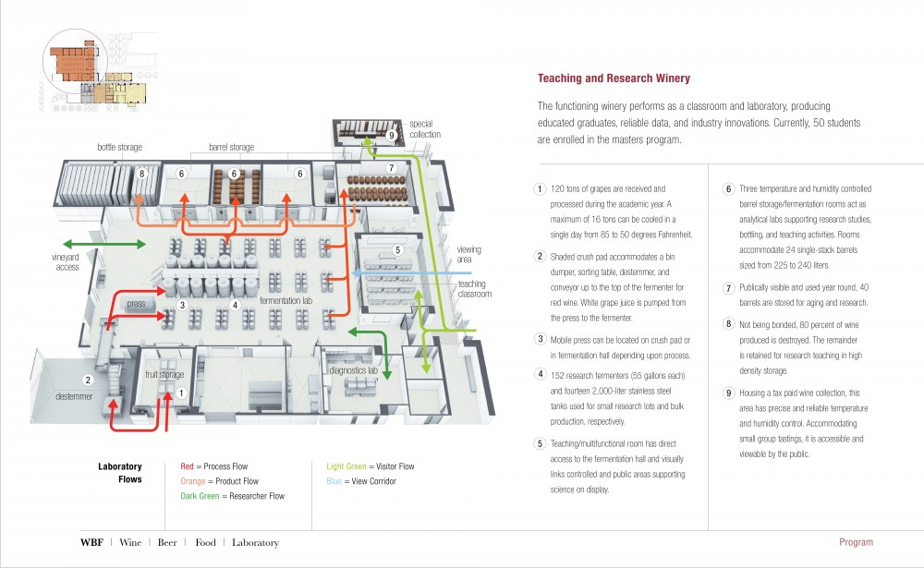The height and width of the screenshot is (568, 924).
Task: Click marker 2 on the destemmer pad
Action: pos(88,380)
